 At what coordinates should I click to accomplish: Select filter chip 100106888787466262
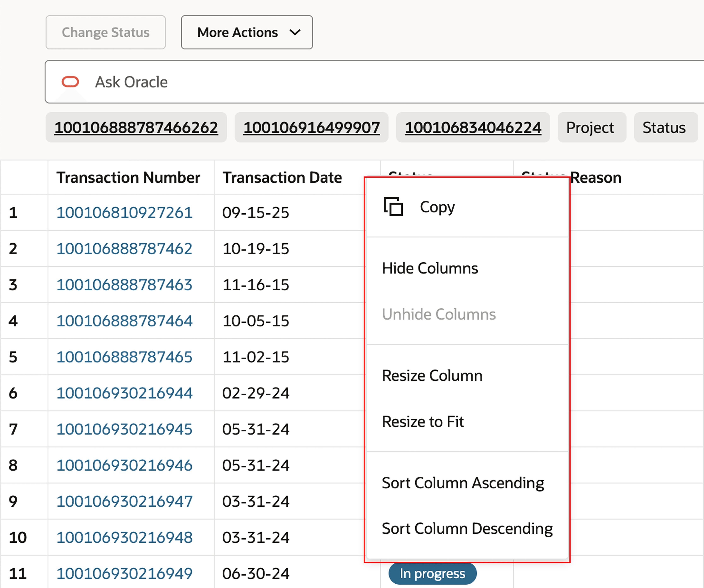(136, 127)
